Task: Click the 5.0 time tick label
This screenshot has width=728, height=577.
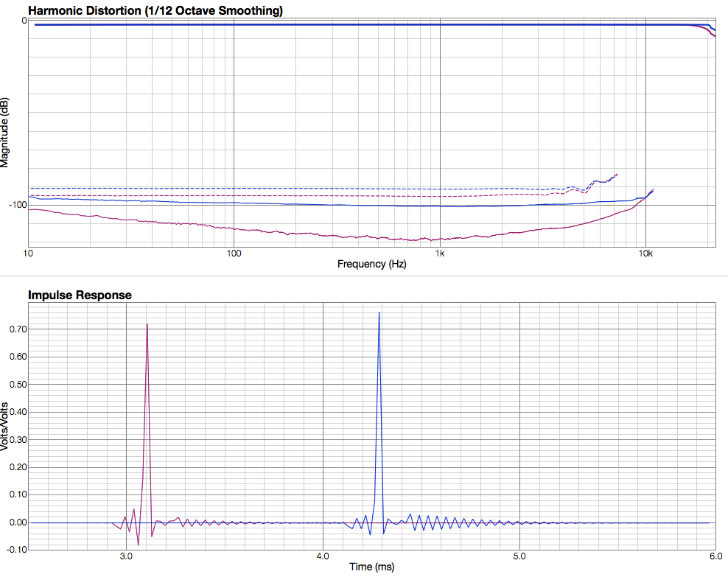Action: click(x=519, y=556)
